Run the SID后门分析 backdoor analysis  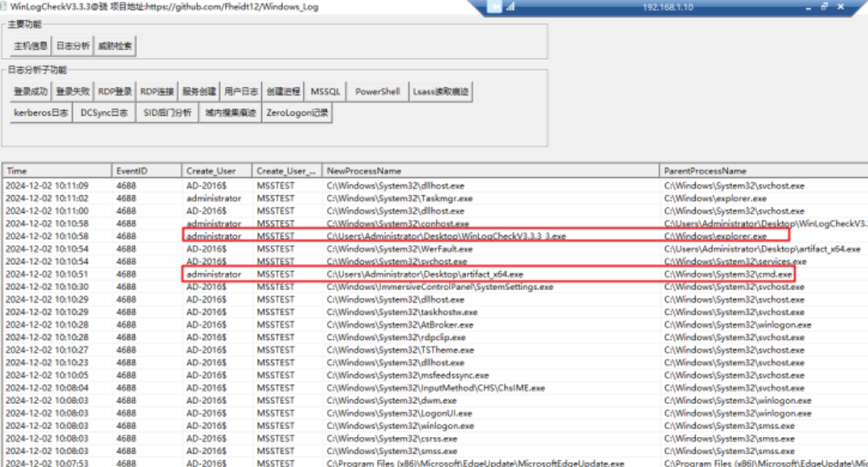click(x=167, y=113)
